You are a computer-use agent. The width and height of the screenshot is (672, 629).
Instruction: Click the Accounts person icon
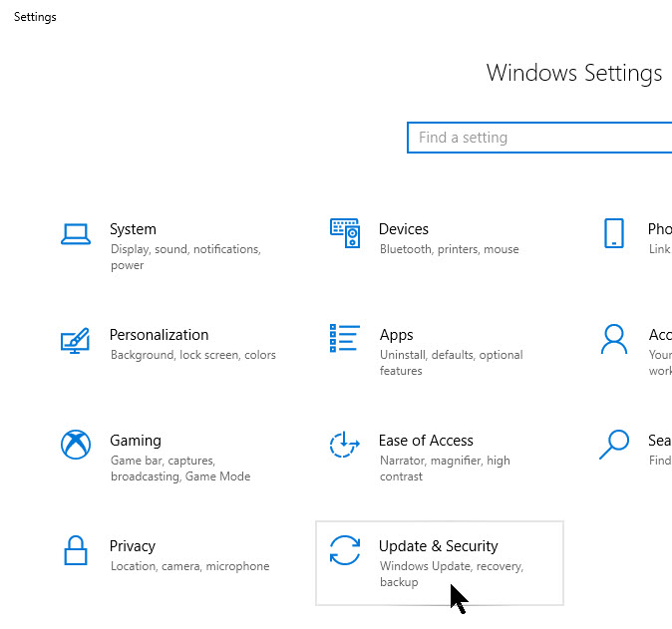click(x=614, y=340)
